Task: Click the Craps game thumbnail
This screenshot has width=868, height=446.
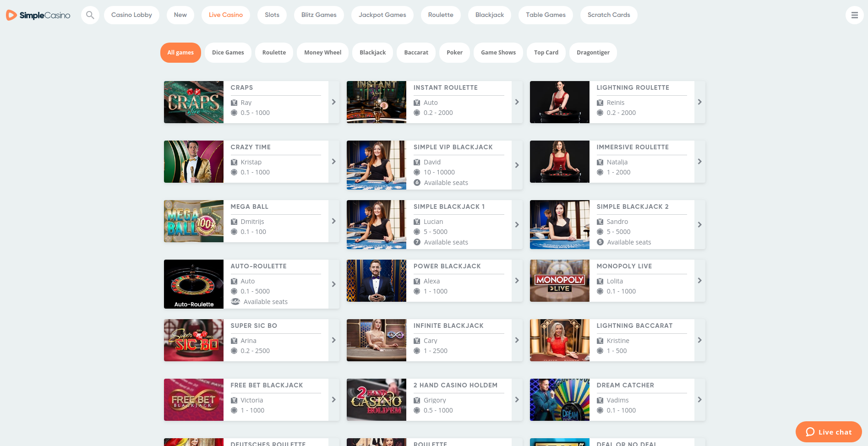Action: tap(194, 102)
